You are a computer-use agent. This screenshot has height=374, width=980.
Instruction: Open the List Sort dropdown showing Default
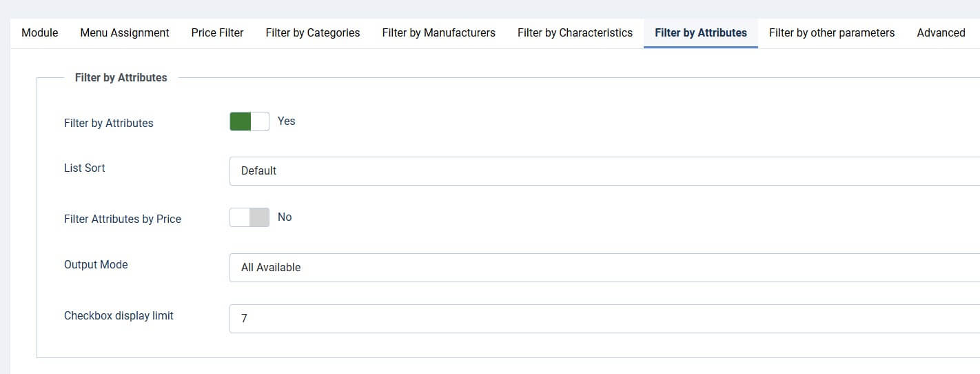click(604, 171)
